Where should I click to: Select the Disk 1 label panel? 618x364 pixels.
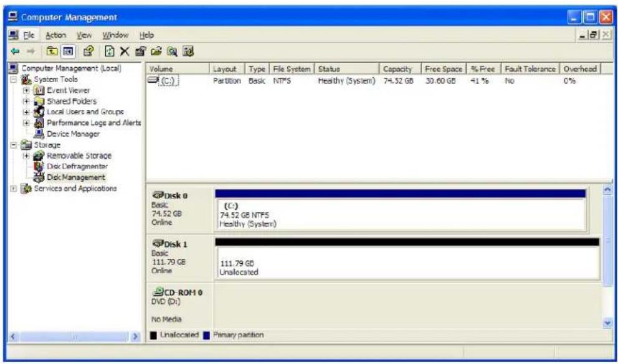tap(179, 258)
